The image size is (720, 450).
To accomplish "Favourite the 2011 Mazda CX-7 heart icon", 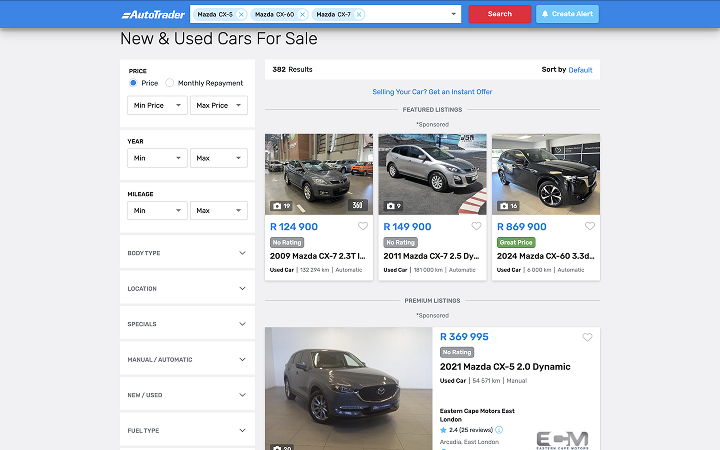I will pyautogui.click(x=476, y=226).
